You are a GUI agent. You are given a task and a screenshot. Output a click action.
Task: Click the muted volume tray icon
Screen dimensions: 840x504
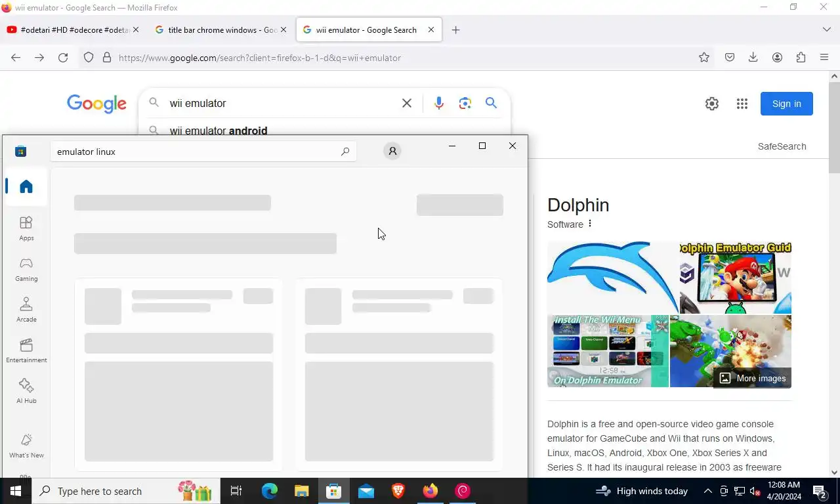[x=755, y=491]
